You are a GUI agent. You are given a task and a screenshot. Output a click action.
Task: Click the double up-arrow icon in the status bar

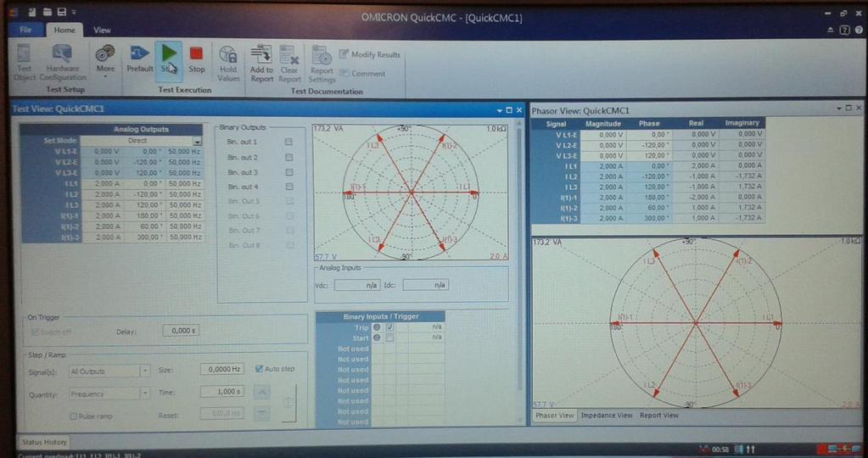coord(751,450)
